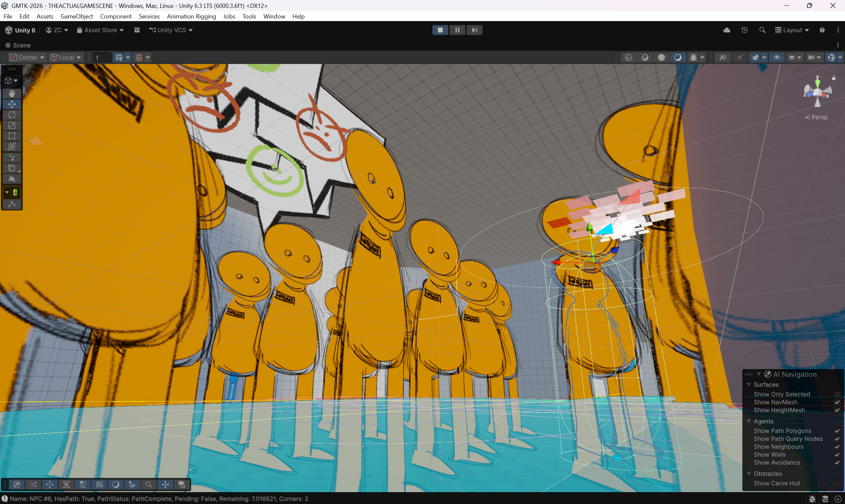This screenshot has height=504, width=845.
Task: Click the camera-with-eye icon in bottom bar
Action: 182,485
